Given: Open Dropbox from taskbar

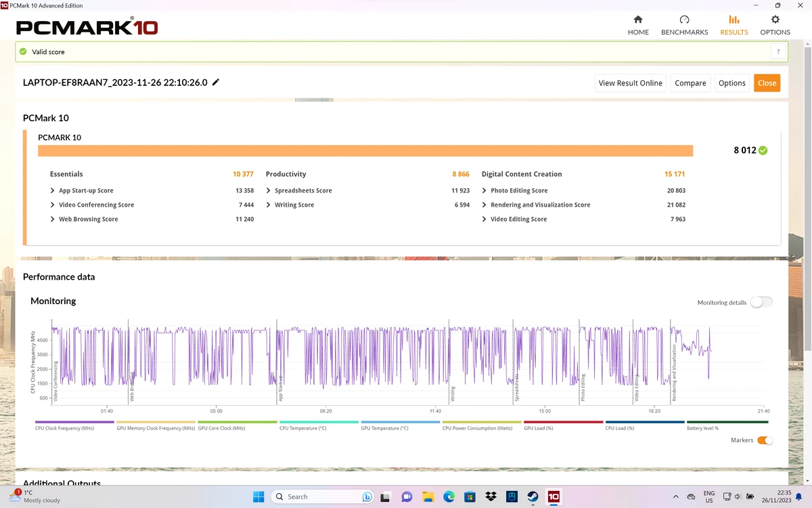Looking at the screenshot, I should tap(491, 496).
